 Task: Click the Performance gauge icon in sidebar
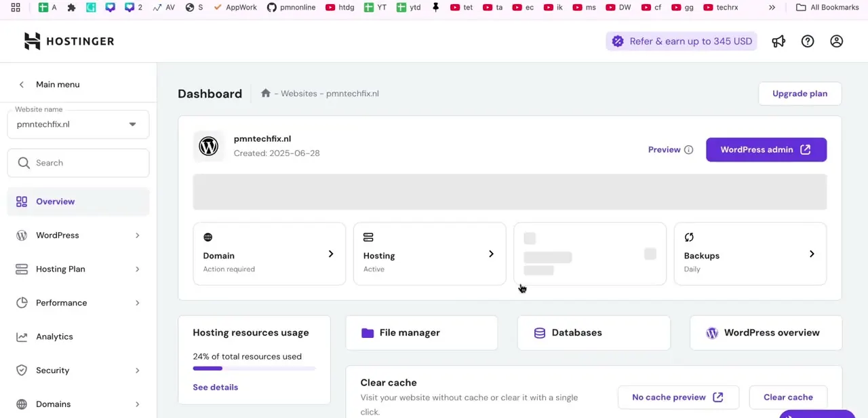22,303
